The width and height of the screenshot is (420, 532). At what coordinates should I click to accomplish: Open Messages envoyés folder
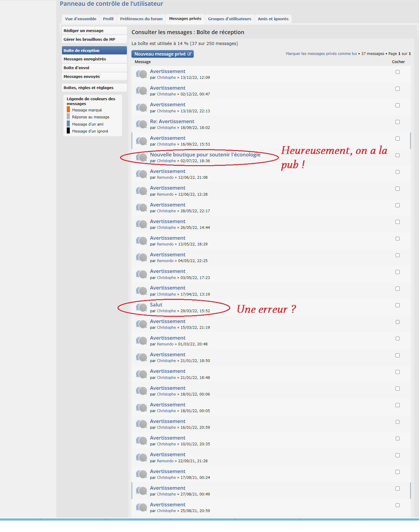coord(94,76)
